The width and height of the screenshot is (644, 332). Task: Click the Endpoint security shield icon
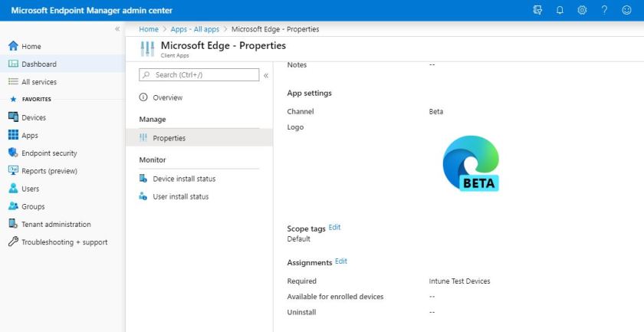(x=13, y=153)
